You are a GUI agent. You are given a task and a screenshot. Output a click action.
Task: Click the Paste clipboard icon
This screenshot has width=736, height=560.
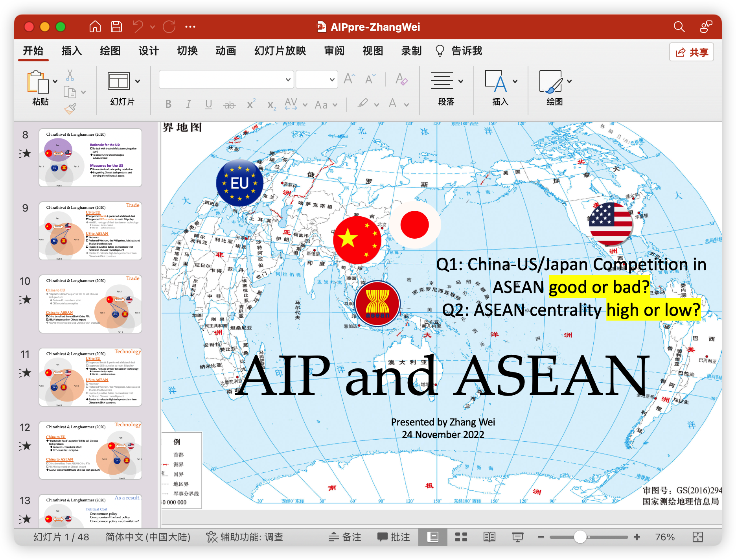tap(38, 82)
